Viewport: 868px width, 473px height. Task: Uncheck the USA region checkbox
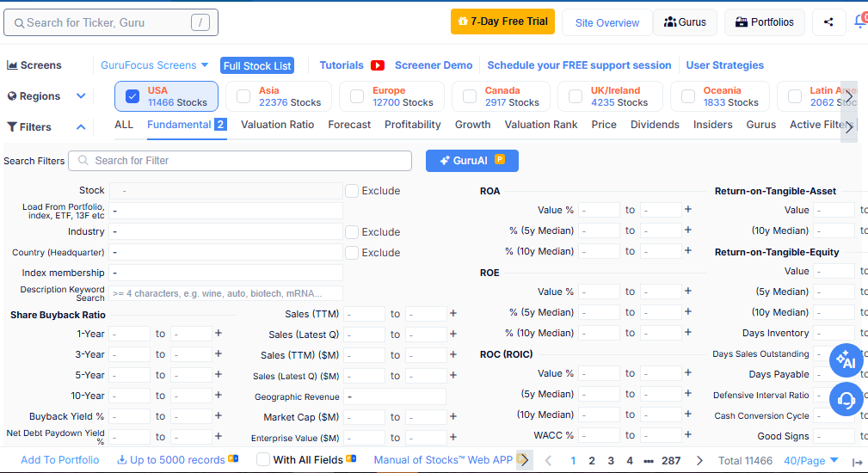click(132, 96)
